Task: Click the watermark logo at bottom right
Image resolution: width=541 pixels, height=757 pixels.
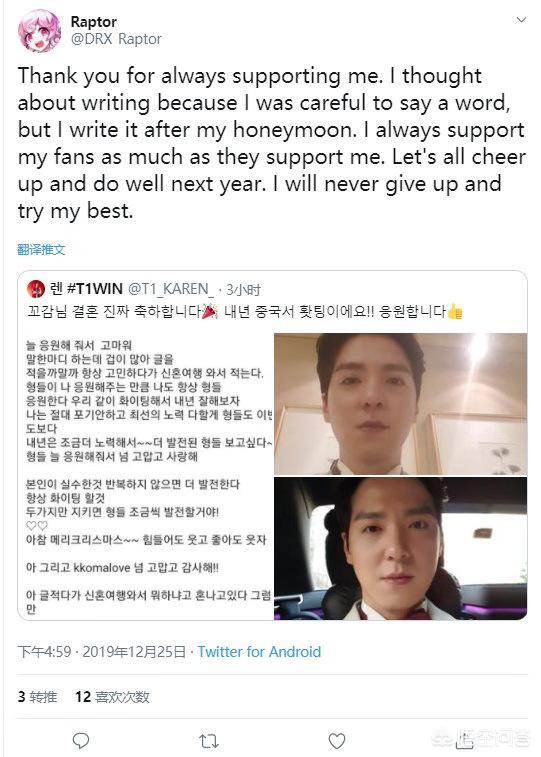Action: (481, 738)
